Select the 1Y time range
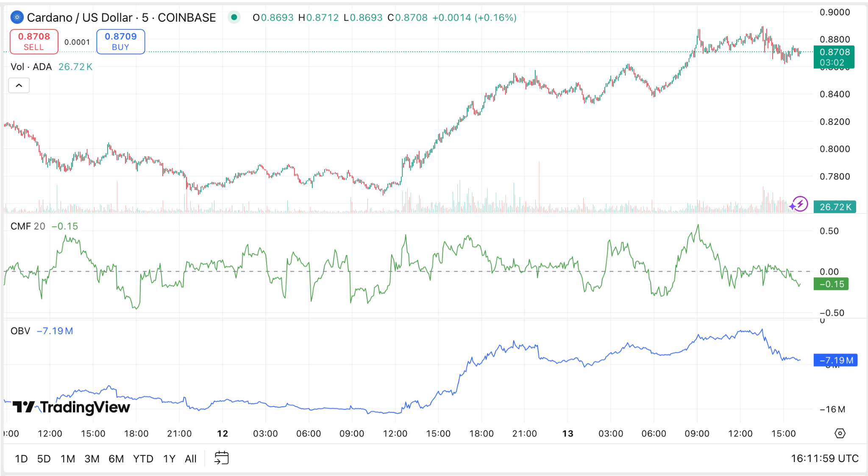This screenshot has height=476, width=868. (x=169, y=459)
